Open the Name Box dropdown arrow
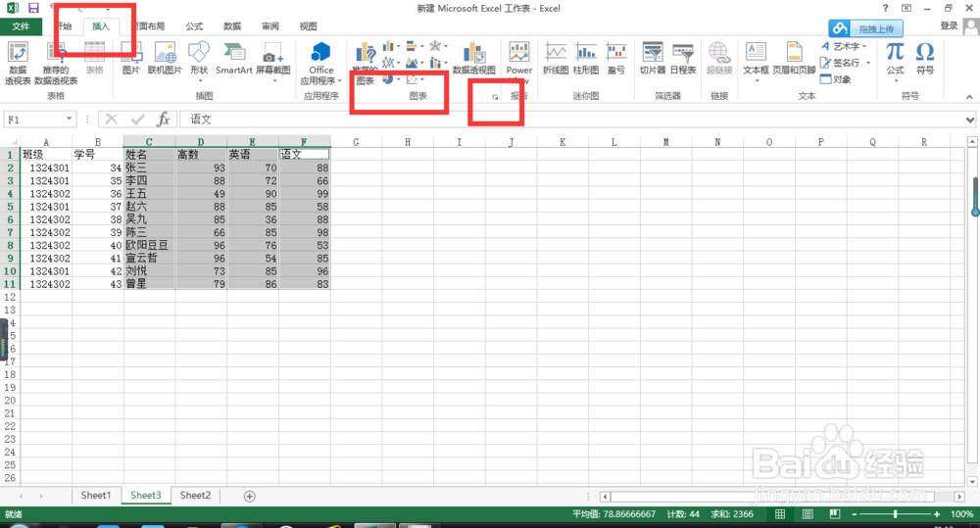Viewport: 980px width, 528px height. click(69, 119)
